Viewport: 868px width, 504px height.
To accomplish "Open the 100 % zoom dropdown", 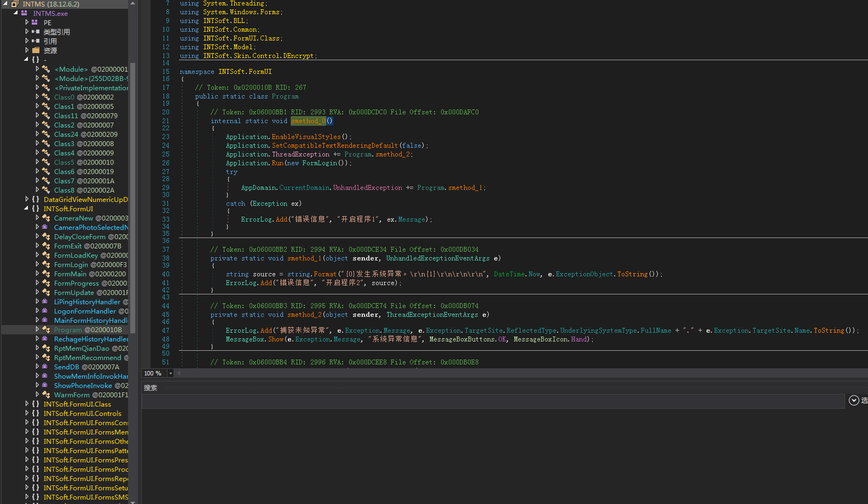I will pos(170,373).
